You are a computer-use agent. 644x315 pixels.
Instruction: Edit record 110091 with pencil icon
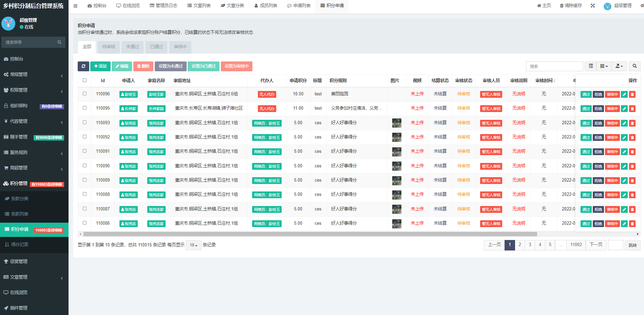(x=624, y=152)
